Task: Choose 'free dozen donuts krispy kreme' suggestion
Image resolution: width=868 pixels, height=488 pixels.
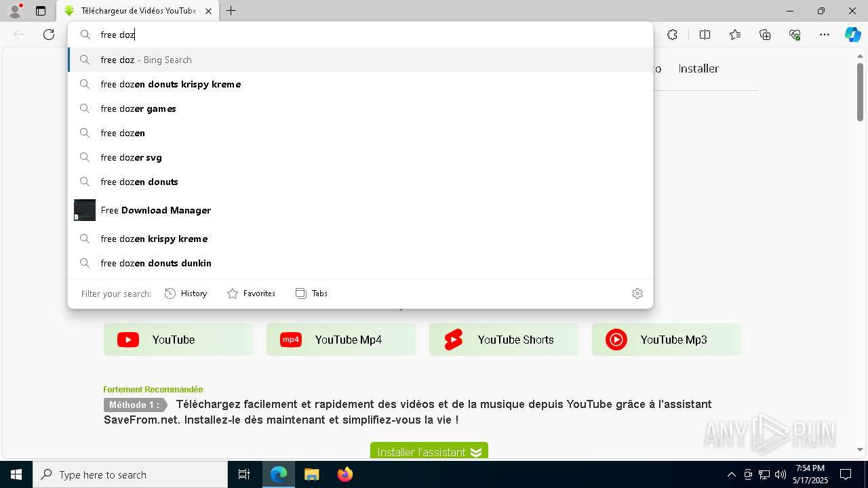Action: (360, 84)
